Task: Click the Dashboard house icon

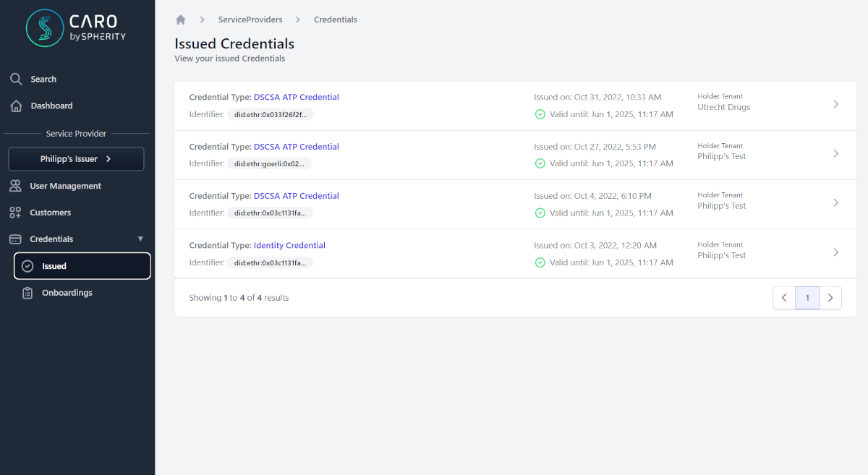Action: tap(16, 106)
